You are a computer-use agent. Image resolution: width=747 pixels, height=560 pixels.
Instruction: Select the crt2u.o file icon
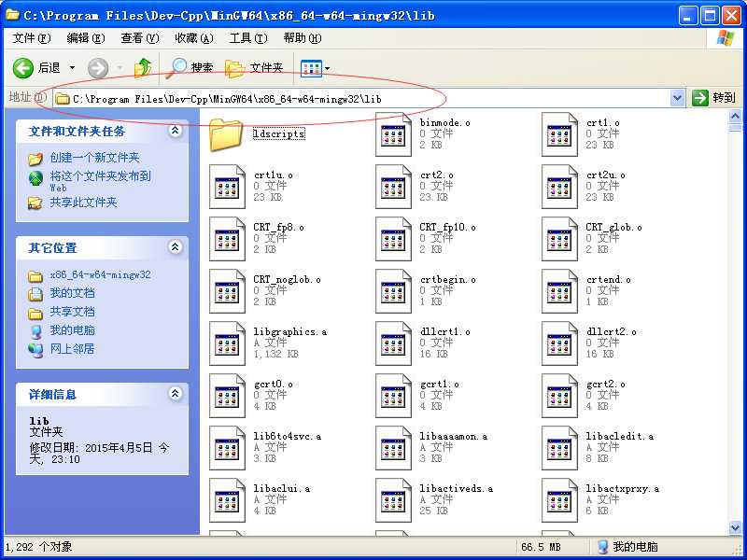[x=559, y=188]
